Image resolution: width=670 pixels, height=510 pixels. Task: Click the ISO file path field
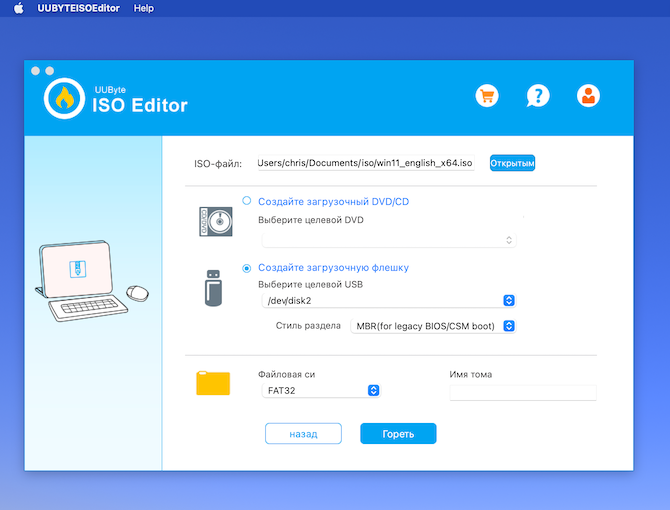366,163
